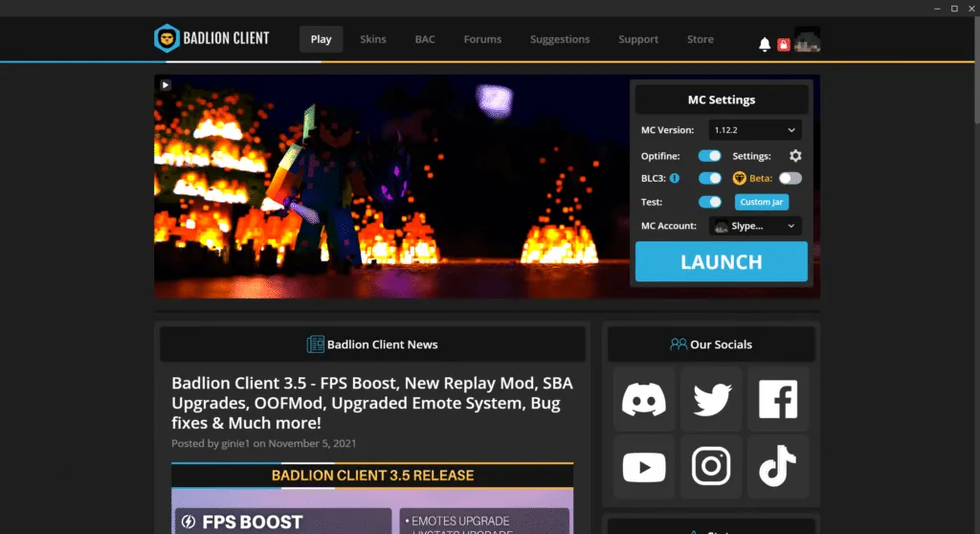Open the TikTok social link
Image resolution: width=980 pixels, height=534 pixels.
(778, 467)
